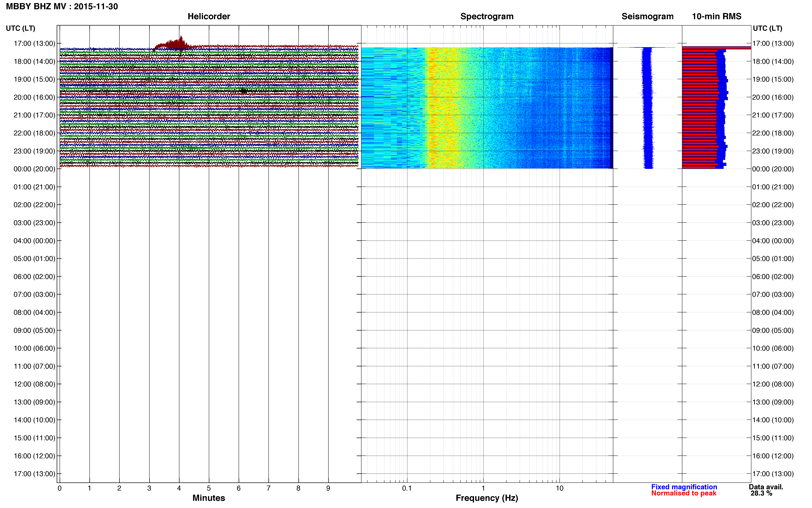This screenshot has height=508, width=812.
Task: Click the left-axis '17:00 (13:00)' label at top
Action: click(x=34, y=43)
